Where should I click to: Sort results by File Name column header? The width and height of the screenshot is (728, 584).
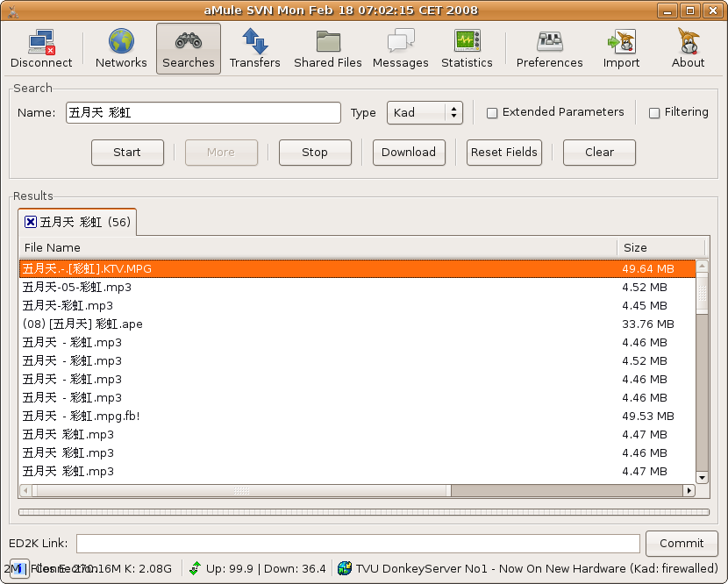point(318,247)
